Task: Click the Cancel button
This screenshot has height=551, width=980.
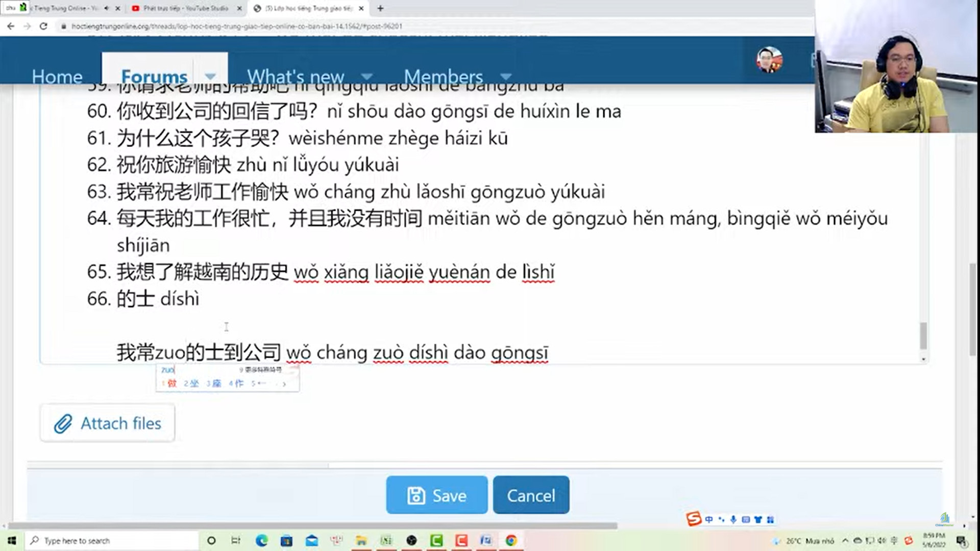Action: pos(531,495)
